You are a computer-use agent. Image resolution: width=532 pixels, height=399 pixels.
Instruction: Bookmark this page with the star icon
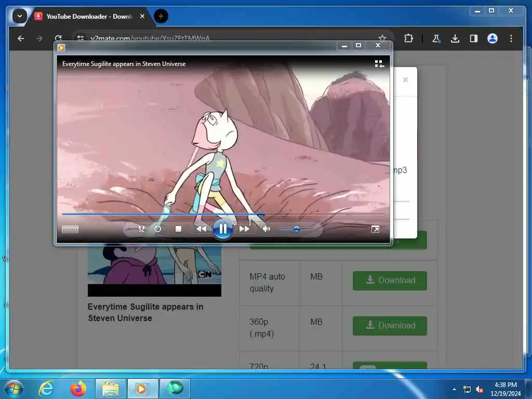[x=382, y=37]
